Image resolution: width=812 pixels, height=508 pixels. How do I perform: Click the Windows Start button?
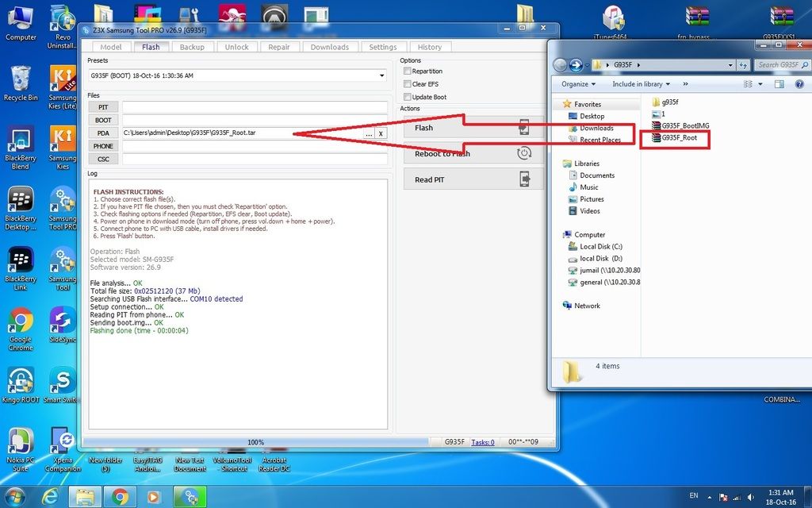tap(14, 497)
